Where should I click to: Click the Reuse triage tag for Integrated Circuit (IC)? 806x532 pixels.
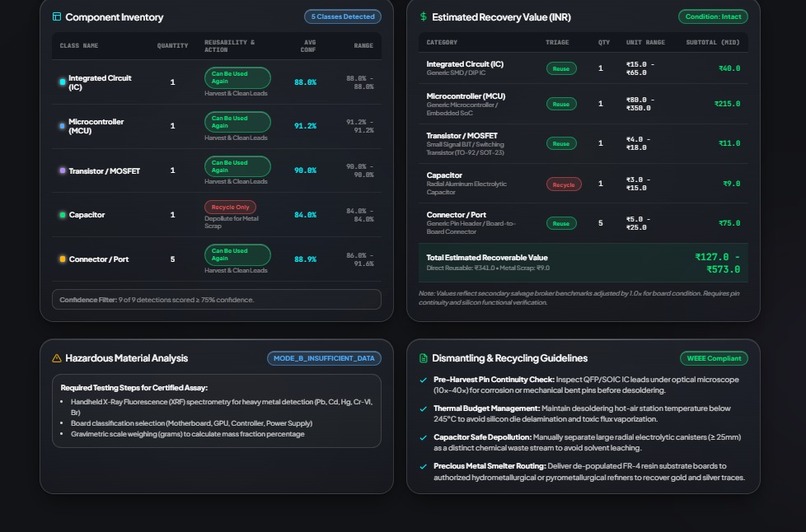(561, 69)
